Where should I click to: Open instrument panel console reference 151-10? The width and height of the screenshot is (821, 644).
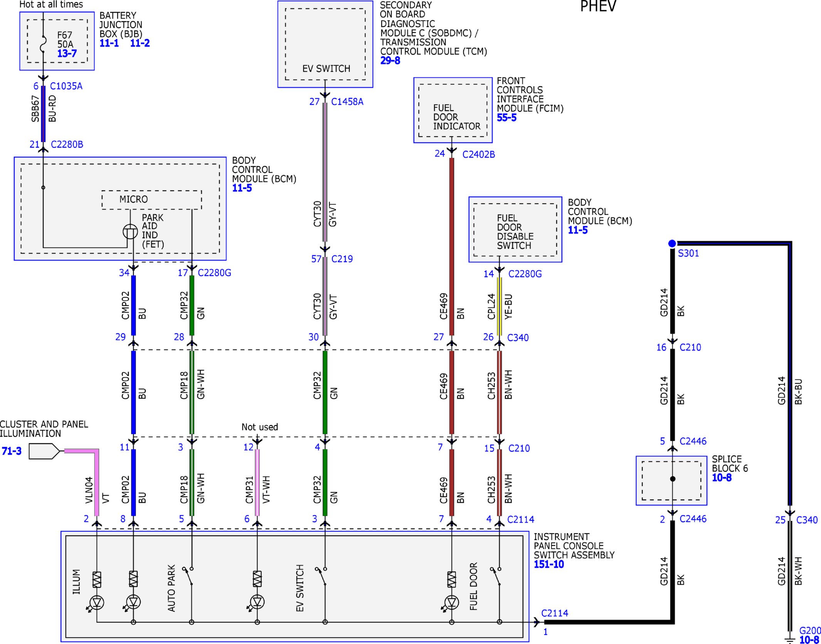549,564
